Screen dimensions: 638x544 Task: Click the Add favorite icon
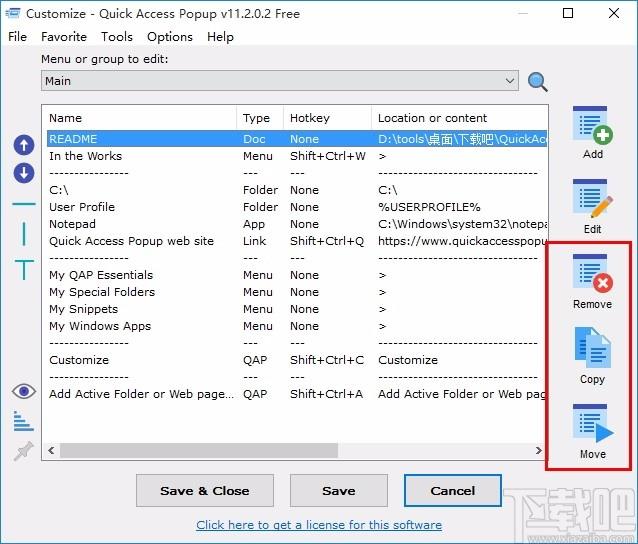pos(592,126)
